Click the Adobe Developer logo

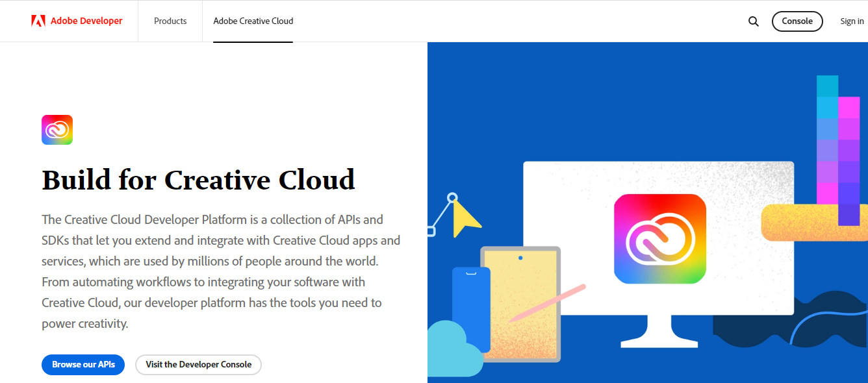click(x=77, y=21)
